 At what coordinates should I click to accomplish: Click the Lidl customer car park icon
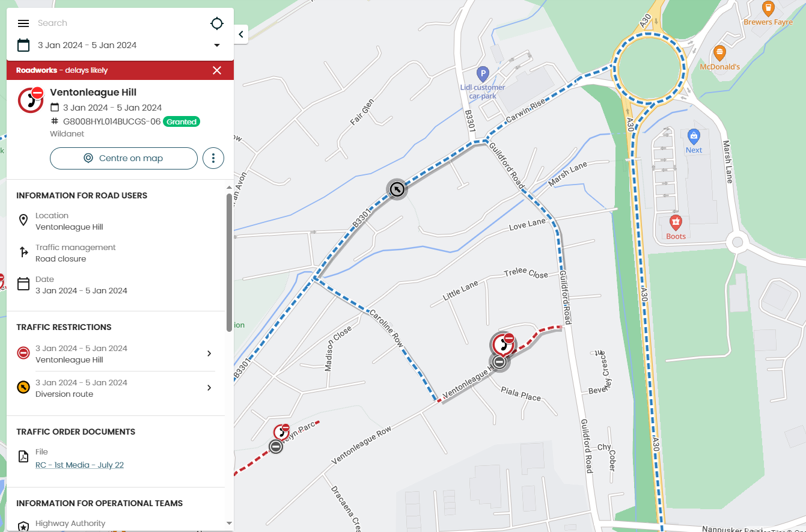coord(482,75)
